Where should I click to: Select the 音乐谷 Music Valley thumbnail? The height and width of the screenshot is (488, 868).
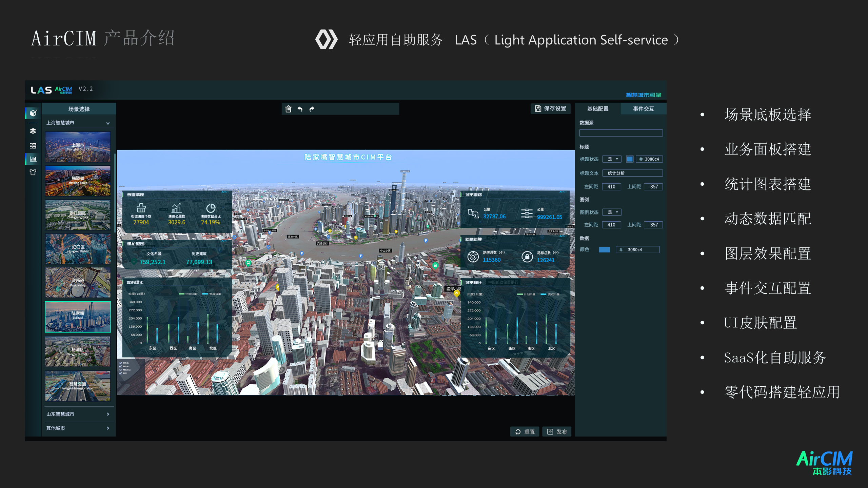(x=78, y=282)
